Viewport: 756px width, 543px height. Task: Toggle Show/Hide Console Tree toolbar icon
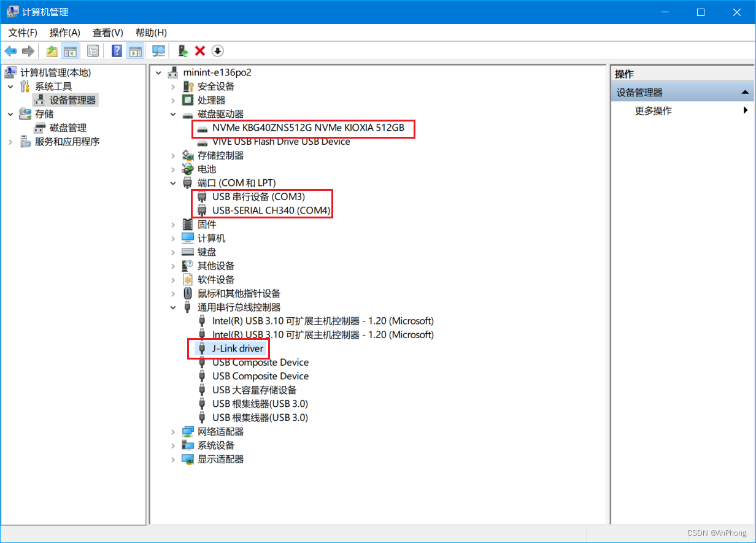click(x=71, y=51)
